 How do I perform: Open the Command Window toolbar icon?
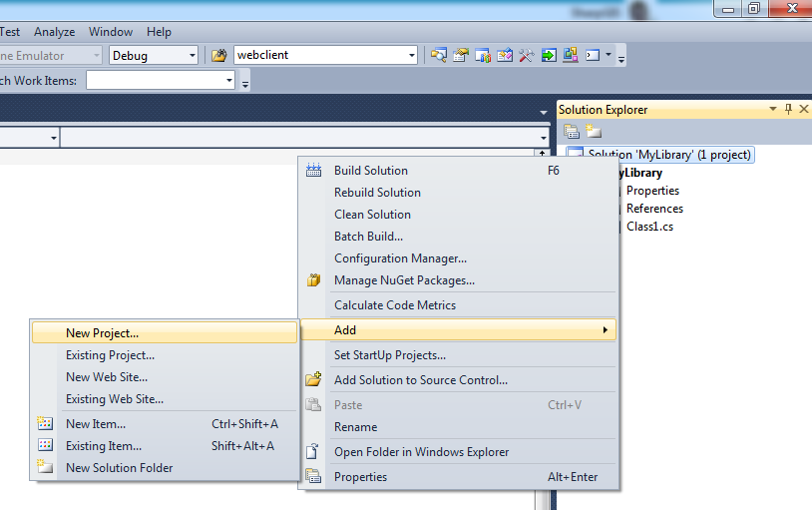tap(593, 55)
